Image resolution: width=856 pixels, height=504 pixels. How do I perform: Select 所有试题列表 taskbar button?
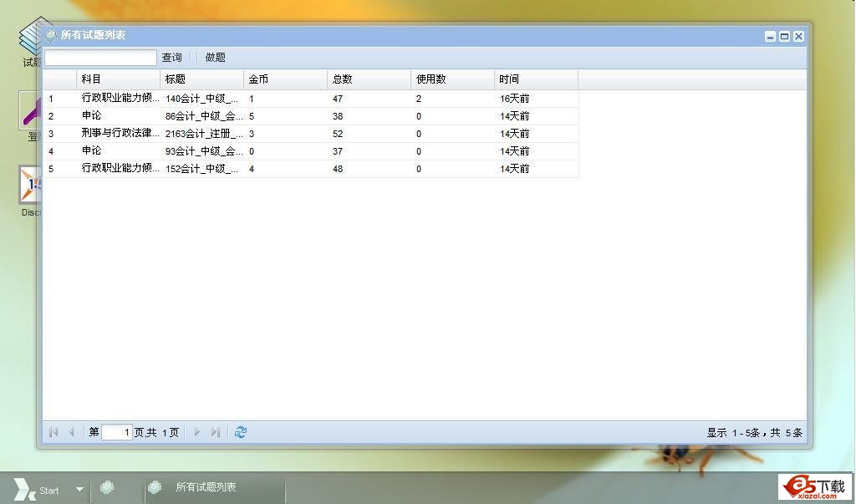point(215,487)
